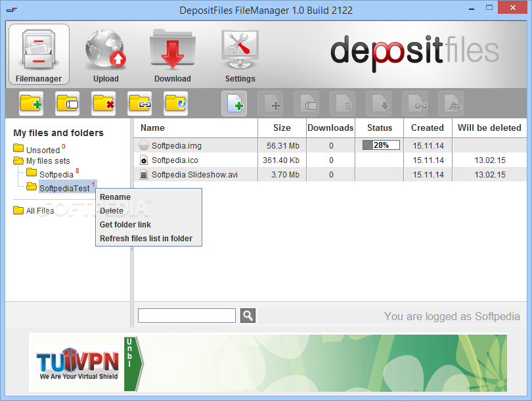532x401 pixels.
Task: Open the Filemanager section
Action: click(x=39, y=55)
